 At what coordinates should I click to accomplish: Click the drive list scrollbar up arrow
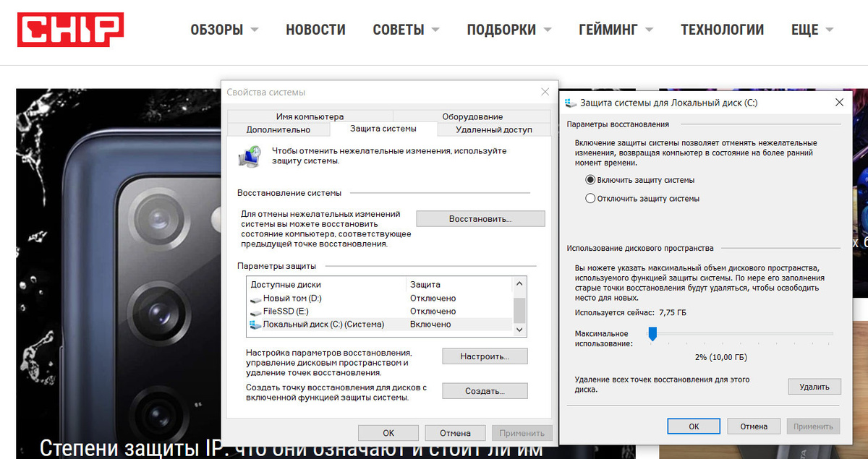tap(519, 285)
